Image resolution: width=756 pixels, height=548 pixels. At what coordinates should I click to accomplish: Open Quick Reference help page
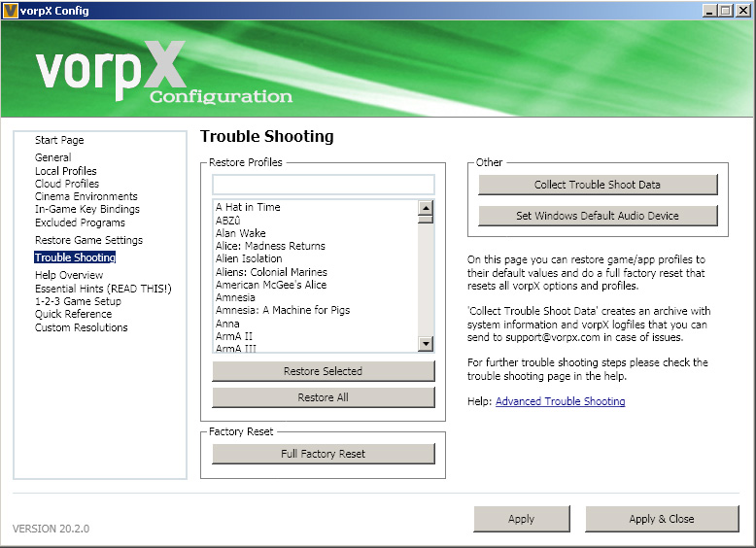click(73, 314)
